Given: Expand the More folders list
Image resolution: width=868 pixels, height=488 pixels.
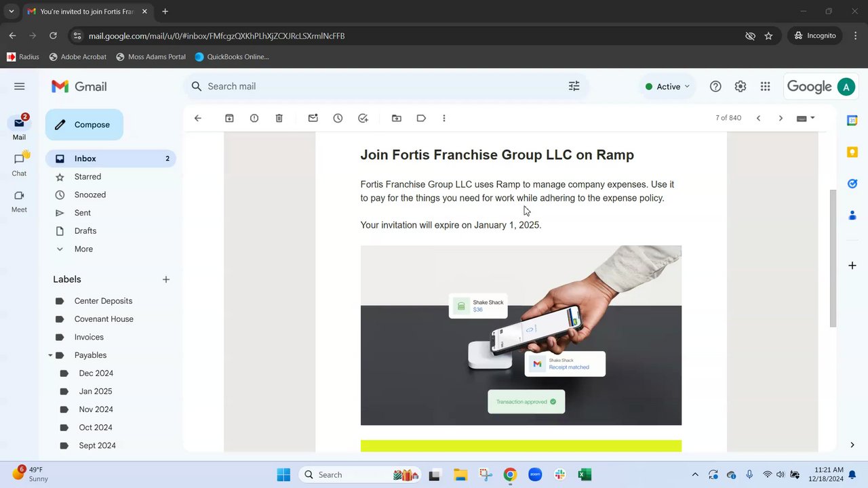Looking at the screenshot, I should click(x=83, y=249).
